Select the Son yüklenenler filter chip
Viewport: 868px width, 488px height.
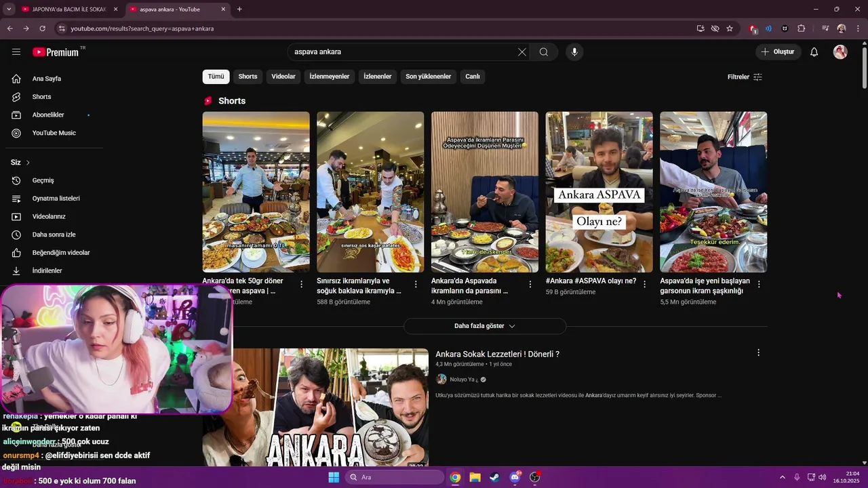[x=429, y=77]
